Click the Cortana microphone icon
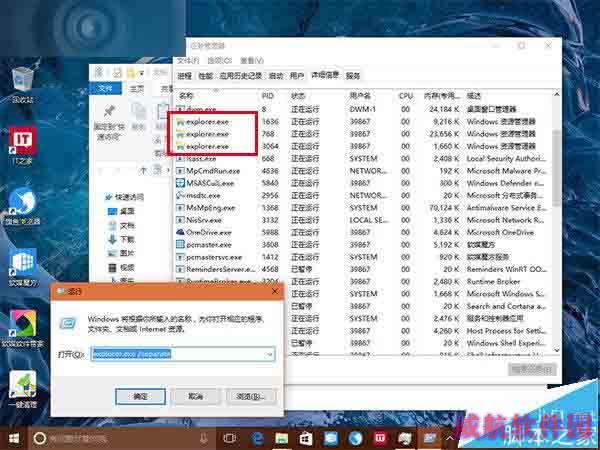This screenshot has height=450, width=600. tap(204, 438)
